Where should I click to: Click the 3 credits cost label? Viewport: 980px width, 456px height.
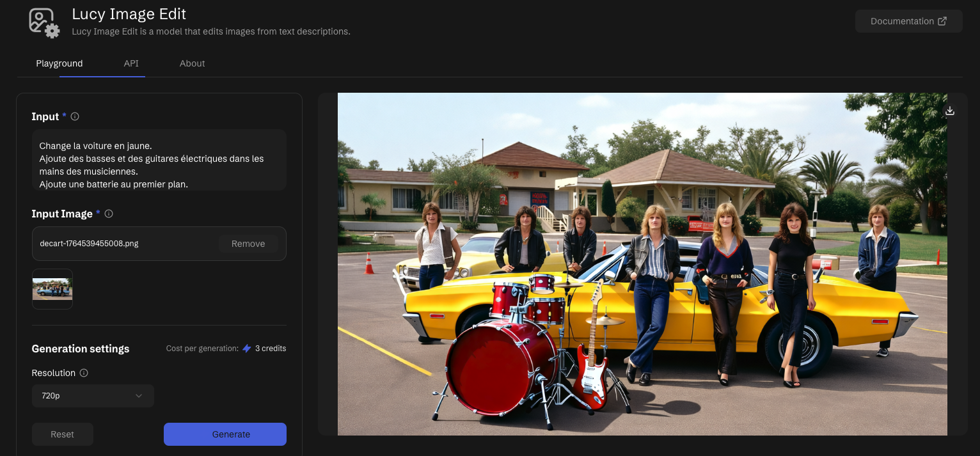tap(270, 349)
